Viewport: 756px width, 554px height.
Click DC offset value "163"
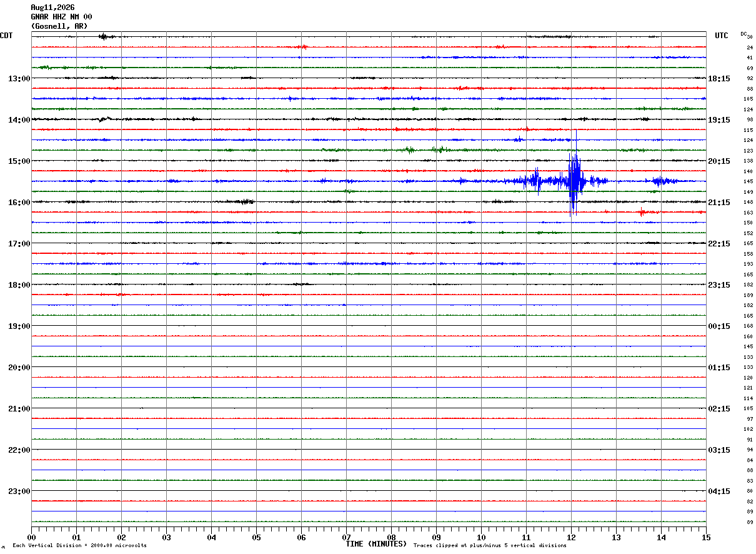(x=748, y=213)
